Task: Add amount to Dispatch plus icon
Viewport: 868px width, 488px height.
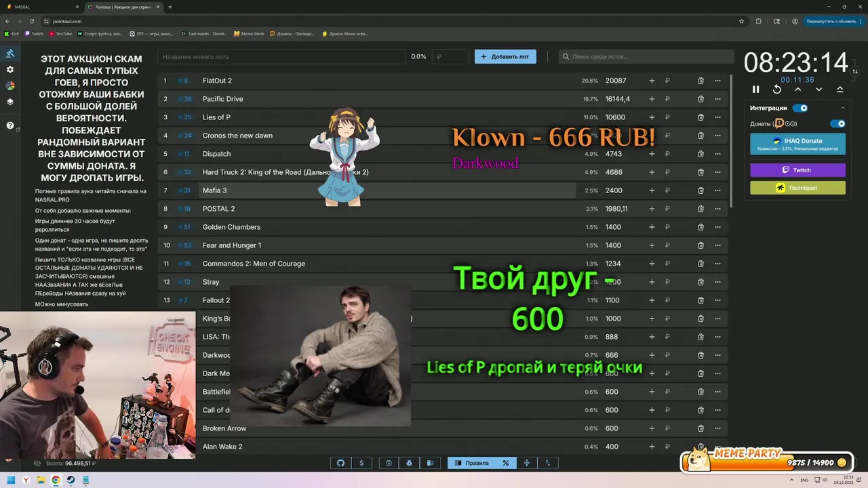Action: (652, 154)
